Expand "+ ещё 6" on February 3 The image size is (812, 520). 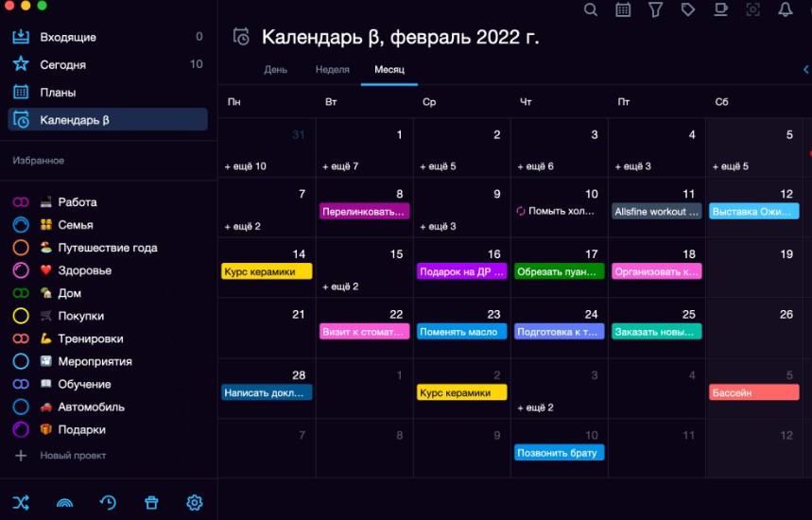(536, 166)
